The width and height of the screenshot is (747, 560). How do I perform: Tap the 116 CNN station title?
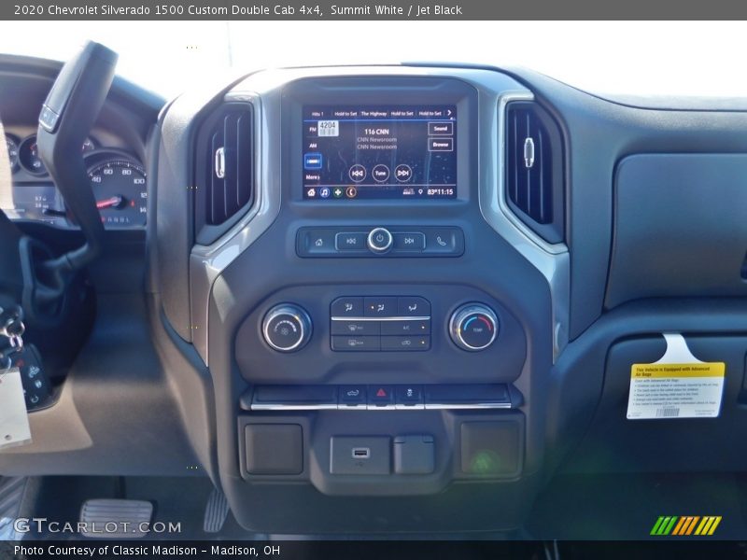click(376, 132)
